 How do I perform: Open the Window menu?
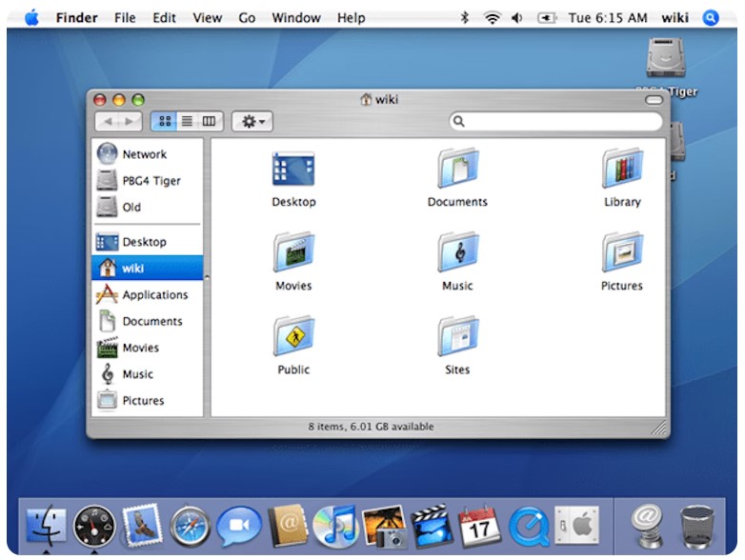(x=296, y=18)
